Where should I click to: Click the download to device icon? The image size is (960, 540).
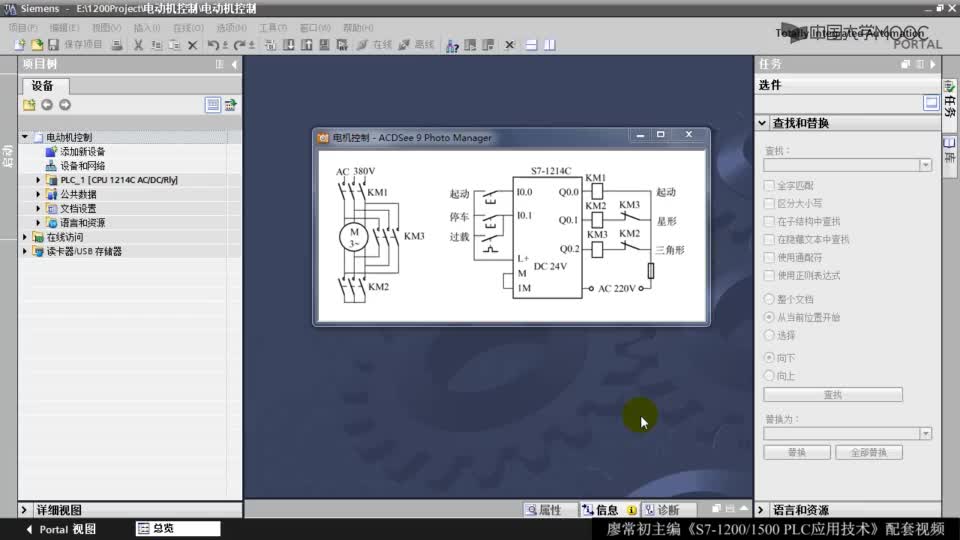tap(288, 45)
